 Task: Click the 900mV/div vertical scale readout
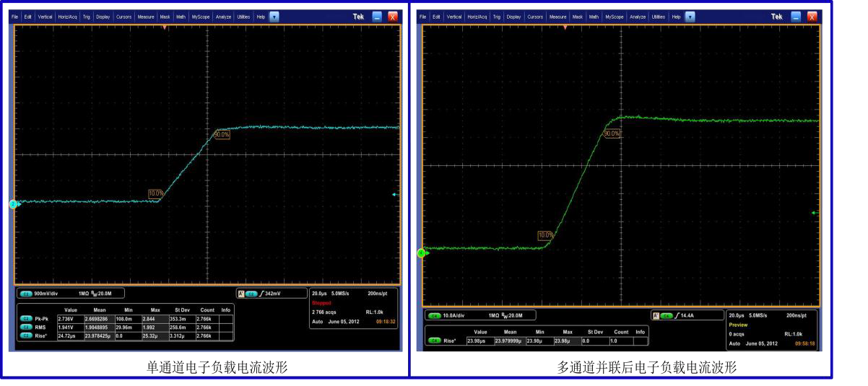pyautogui.click(x=48, y=294)
